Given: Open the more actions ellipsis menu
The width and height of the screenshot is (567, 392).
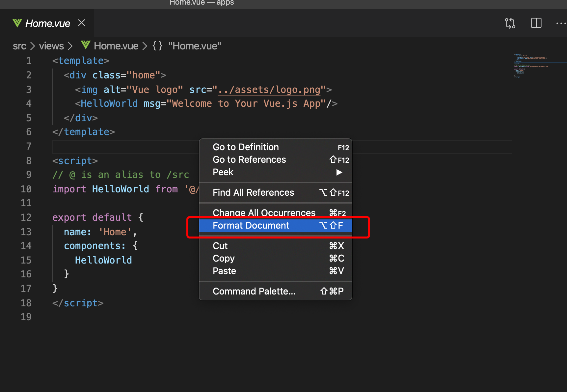Looking at the screenshot, I should (x=561, y=23).
